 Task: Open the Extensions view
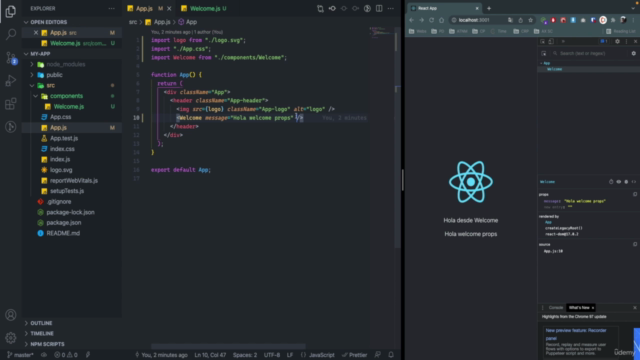(x=11, y=104)
